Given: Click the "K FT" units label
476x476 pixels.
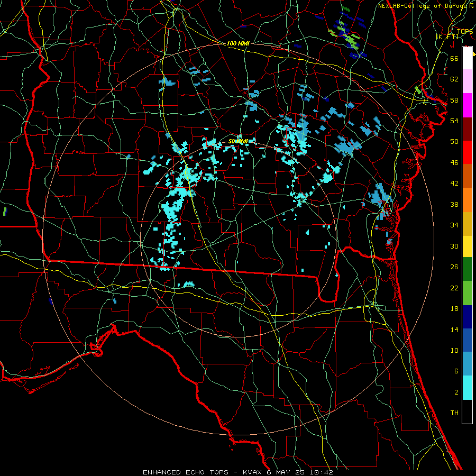Looking at the screenshot, I should [x=448, y=37].
